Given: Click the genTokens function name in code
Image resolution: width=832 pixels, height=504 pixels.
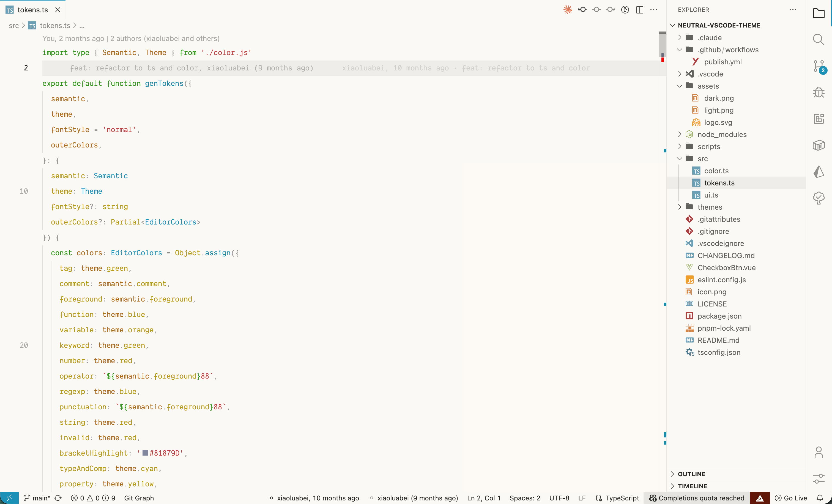Looking at the screenshot, I should [164, 83].
